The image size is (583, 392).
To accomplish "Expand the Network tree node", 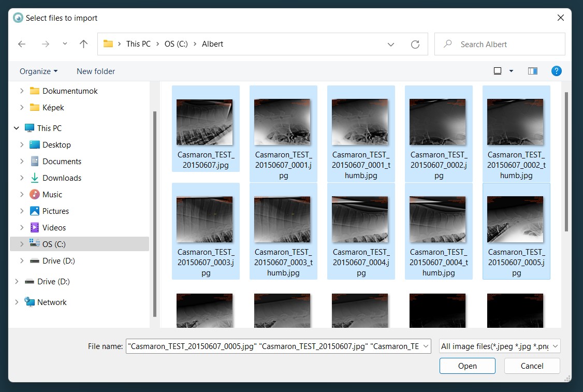I will pos(17,302).
